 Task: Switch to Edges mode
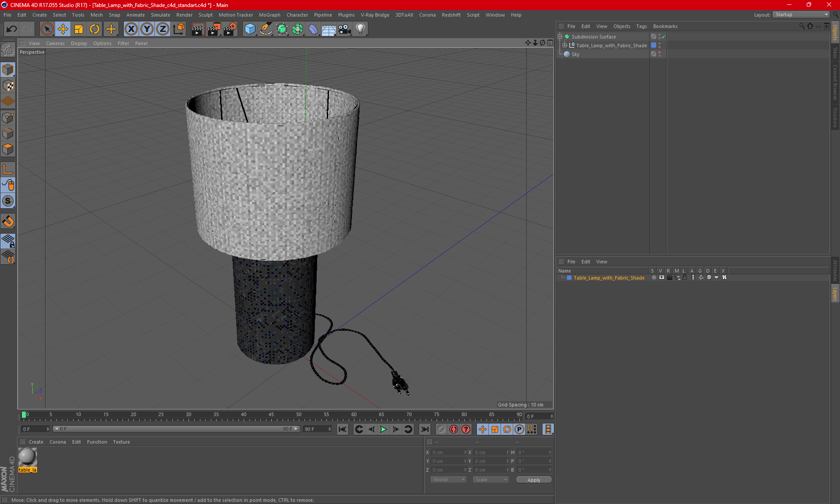8,133
